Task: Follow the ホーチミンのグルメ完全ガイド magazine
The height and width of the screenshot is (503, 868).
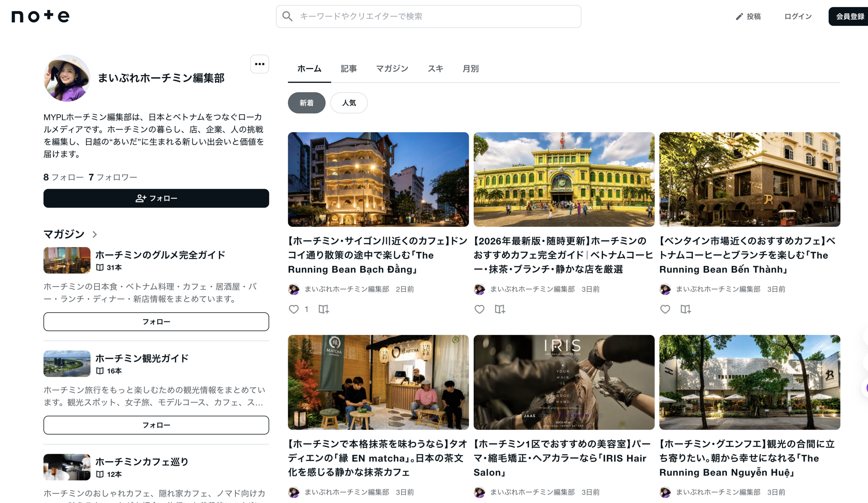Action: [x=156, y=322]
